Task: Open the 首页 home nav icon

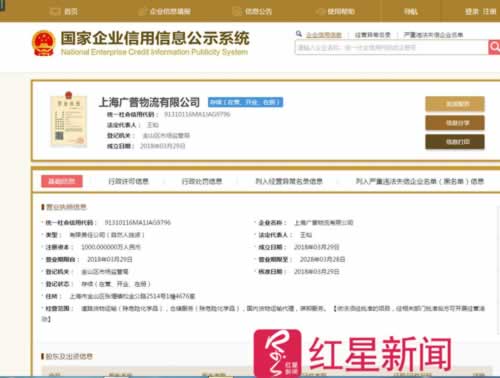Action: [x=55, y=12]
